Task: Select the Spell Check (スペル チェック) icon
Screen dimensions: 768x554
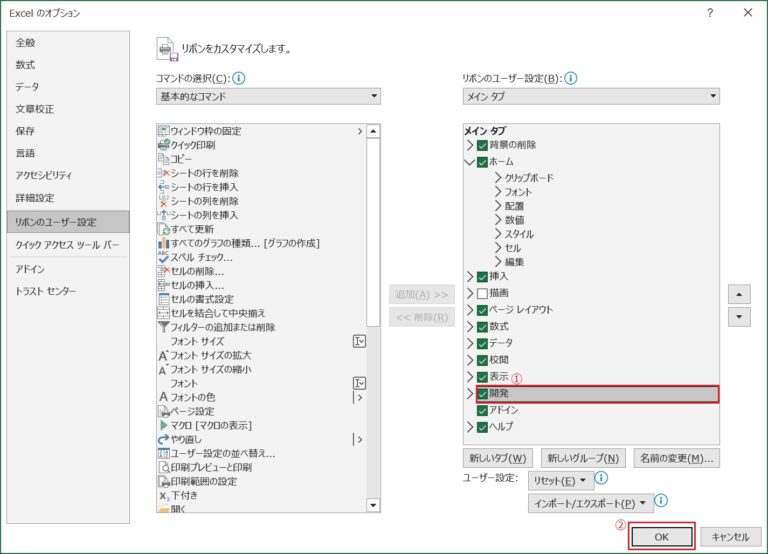Action: click(163, 257)
